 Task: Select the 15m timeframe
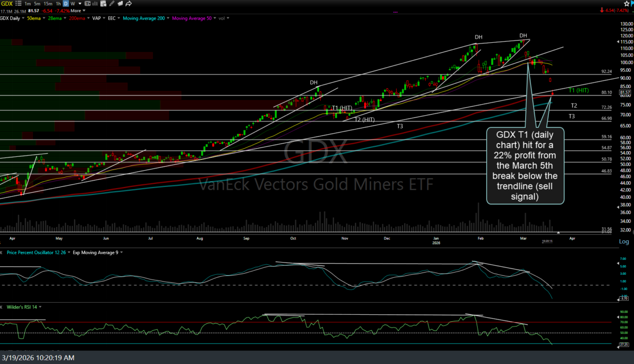(x=48, y=4)
